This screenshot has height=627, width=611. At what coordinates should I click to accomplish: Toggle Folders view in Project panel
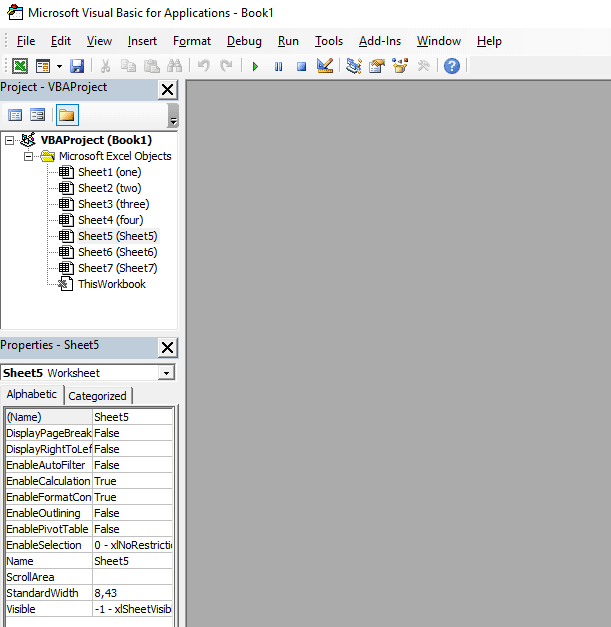tap(67, 115)
